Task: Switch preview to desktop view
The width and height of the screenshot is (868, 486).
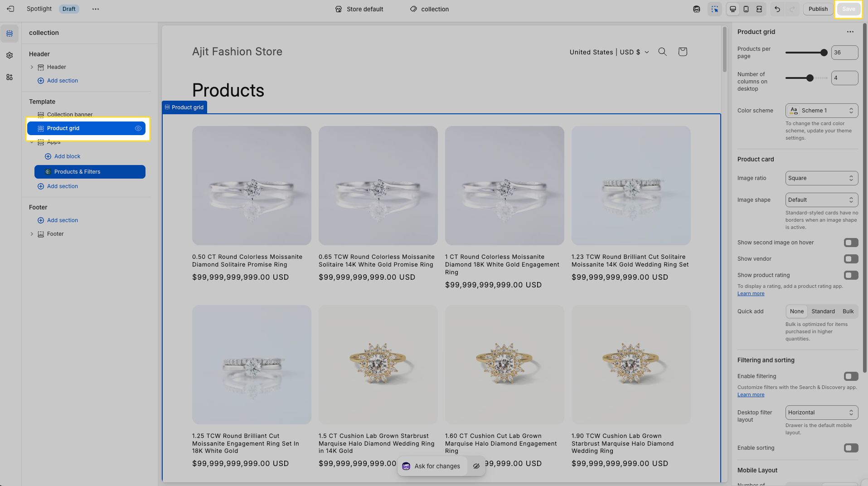Action: point(732,9)
